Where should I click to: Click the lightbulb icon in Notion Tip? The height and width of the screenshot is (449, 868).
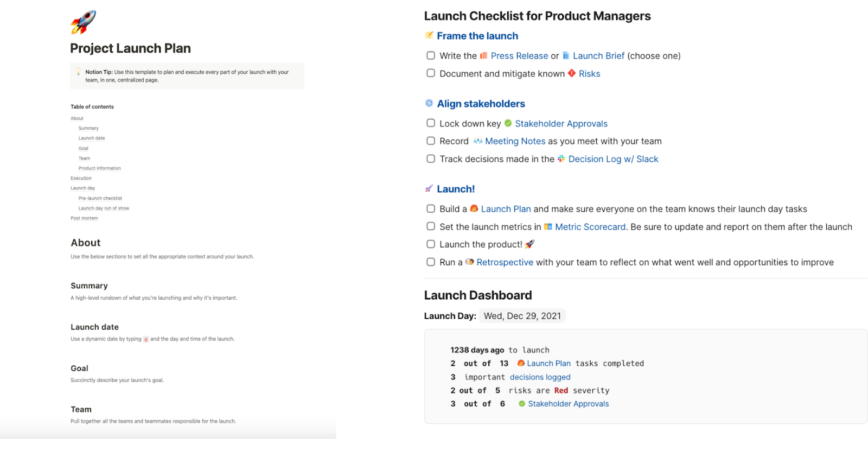pos(79,72)
